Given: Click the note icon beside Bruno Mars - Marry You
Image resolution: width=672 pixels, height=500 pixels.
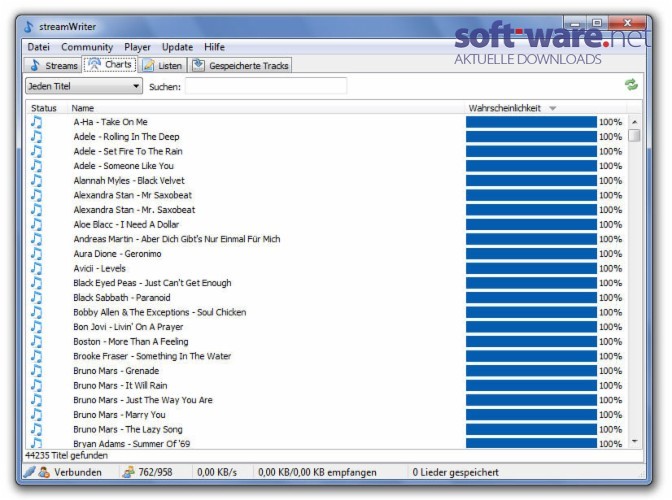Looking at the screenshot, I should (36, 415).
